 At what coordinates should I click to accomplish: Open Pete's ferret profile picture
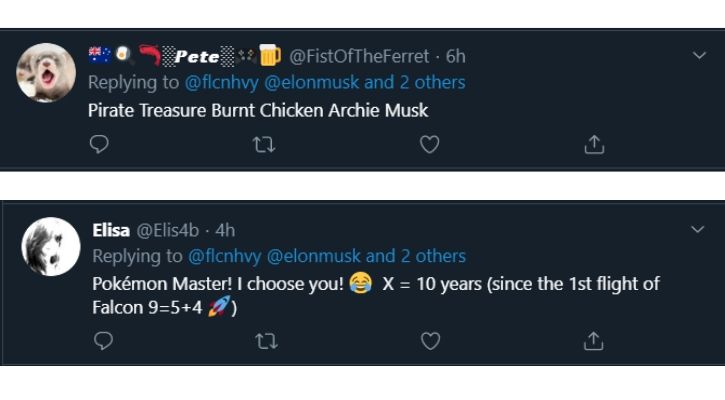[x=47, y=73]
